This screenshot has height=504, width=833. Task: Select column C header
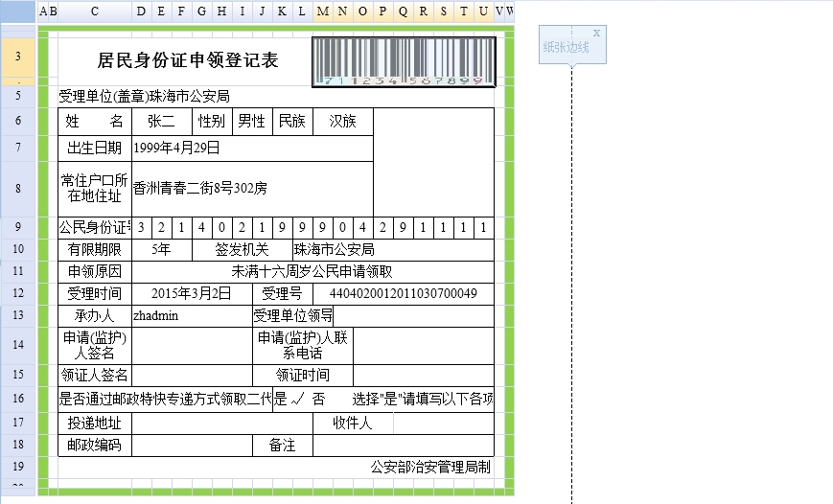95,11
